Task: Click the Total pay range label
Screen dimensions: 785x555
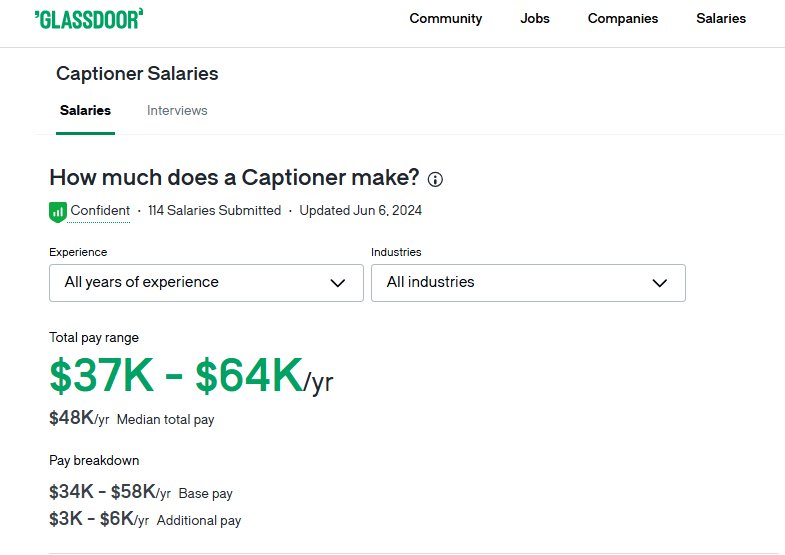Action: (x=94, y=338)
